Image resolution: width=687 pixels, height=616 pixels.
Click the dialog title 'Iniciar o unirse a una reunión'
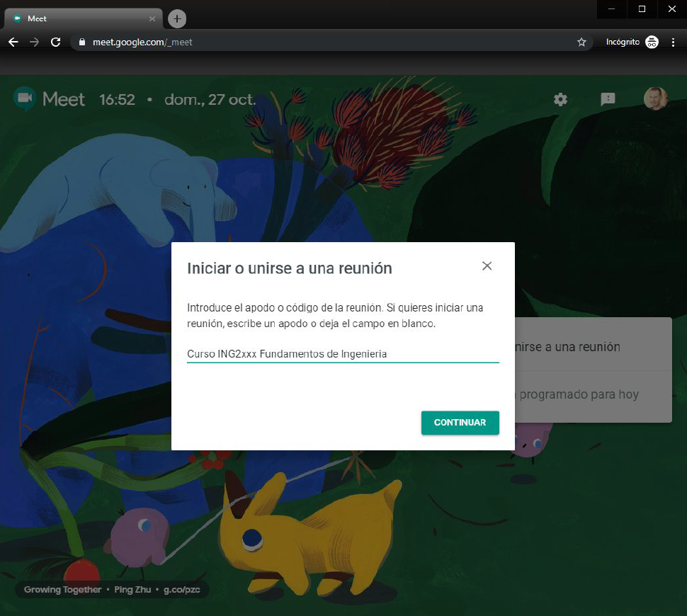(x=290, y=268)
